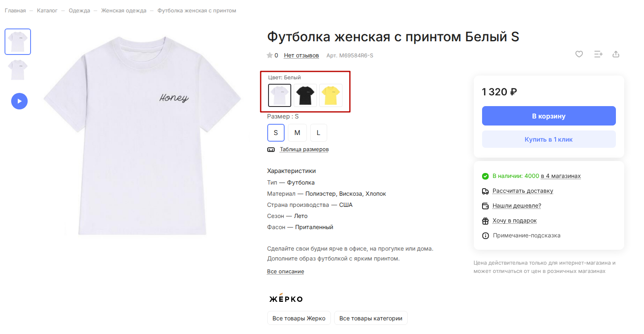Select size S

pyautogui.click(x=276, y=133)
